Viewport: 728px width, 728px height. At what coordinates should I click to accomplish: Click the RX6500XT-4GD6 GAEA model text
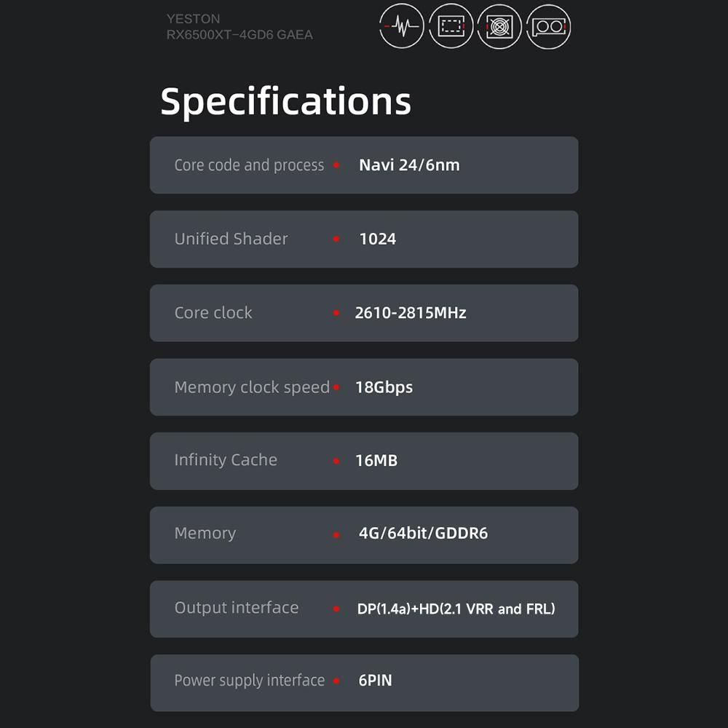(x=240, y=34)
